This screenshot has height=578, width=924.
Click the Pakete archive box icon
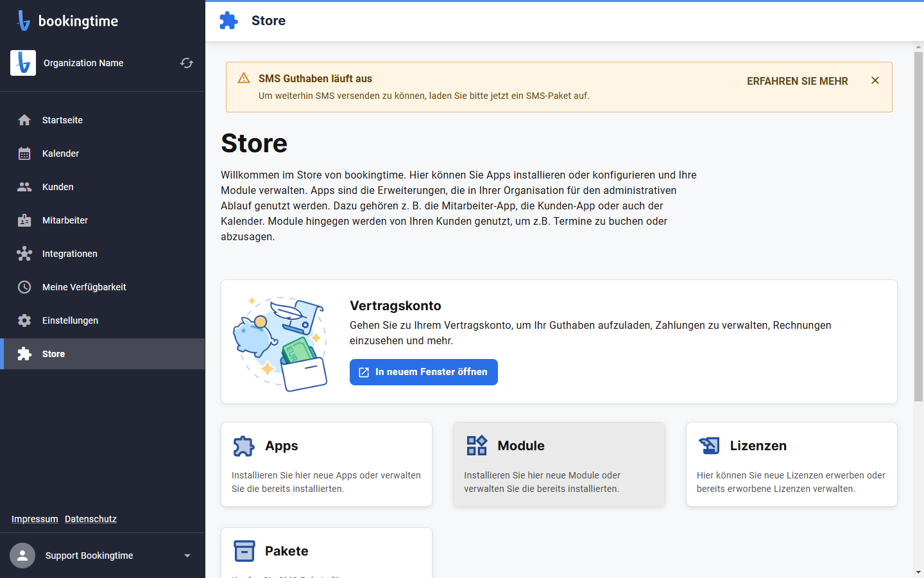click(244, 551)
